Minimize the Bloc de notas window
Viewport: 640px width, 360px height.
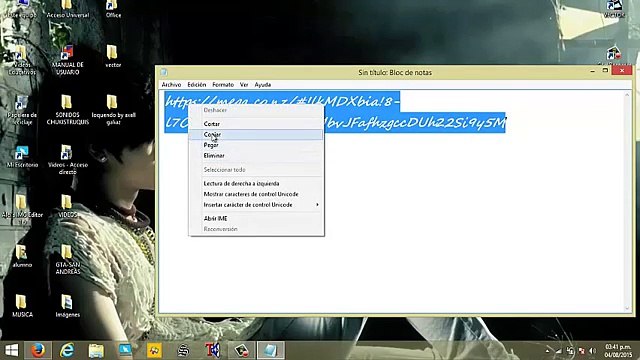pyautogui.click(x=593, y=71)
